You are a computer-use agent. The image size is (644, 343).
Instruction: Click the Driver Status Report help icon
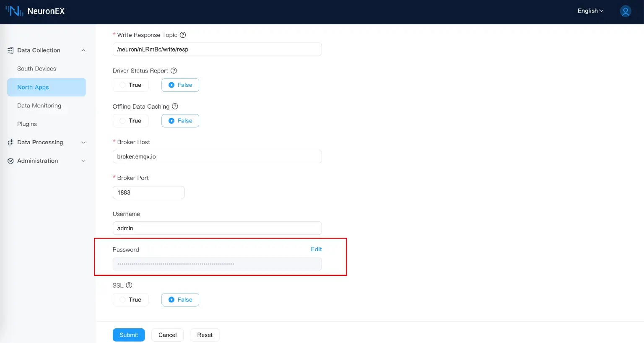click(174, 70)
